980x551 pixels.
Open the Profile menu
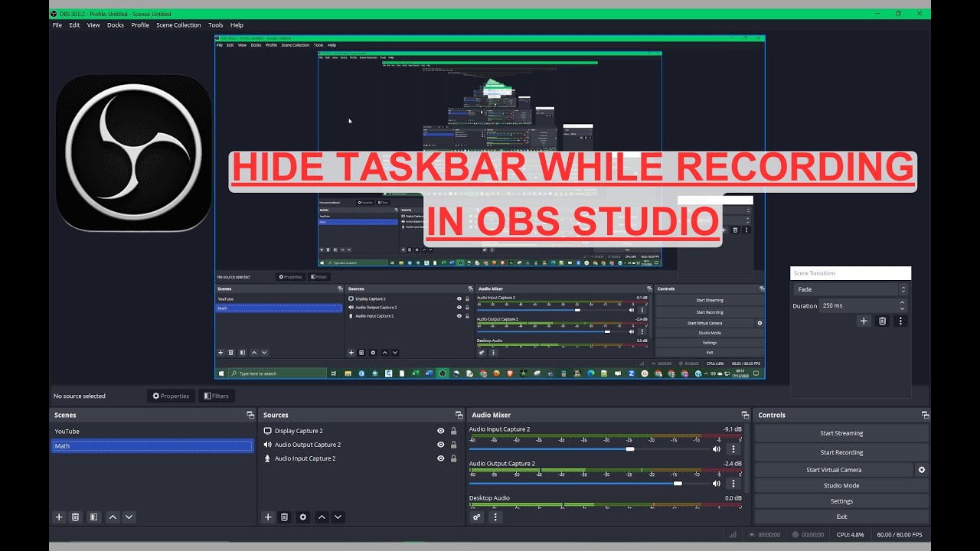pos(140,25)
